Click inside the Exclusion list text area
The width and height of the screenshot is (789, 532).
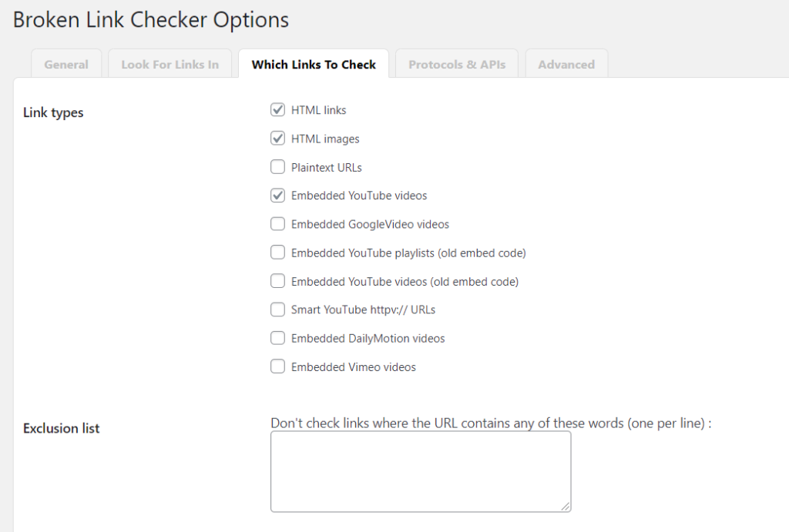(x=421, y=472)
